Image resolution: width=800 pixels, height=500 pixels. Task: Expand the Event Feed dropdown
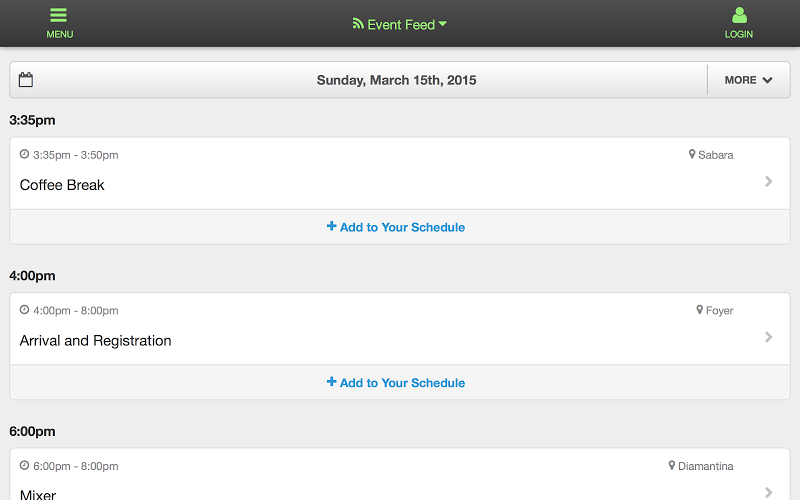(443, 24)
